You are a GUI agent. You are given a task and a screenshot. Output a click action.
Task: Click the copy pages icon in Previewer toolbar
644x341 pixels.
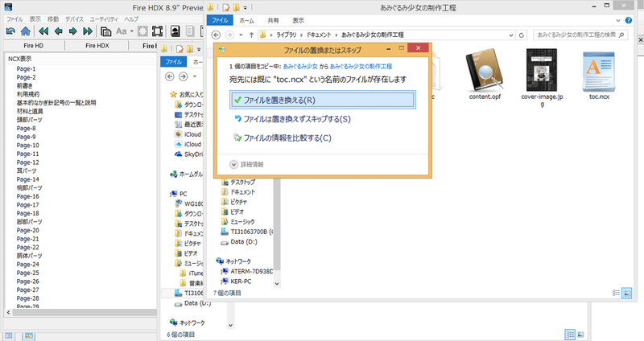coord(106,31)
